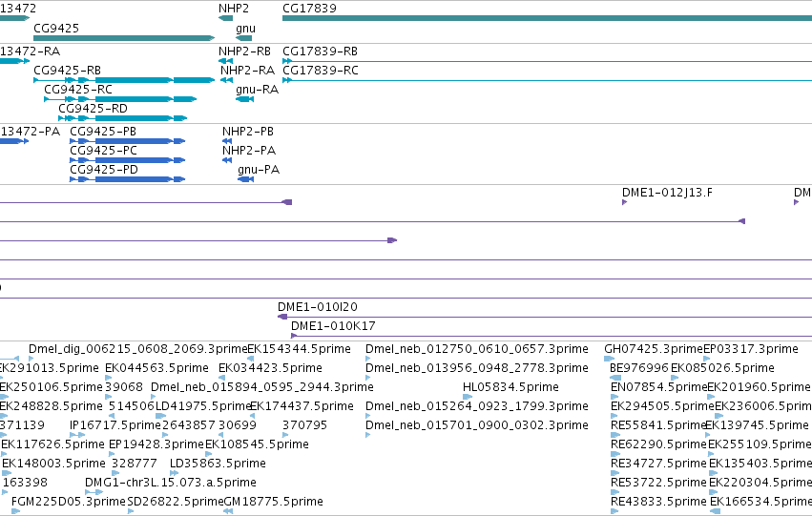Click EST Dmel_dig_006215_0608_2069.3prime
812x516 pixels.
[x=137, y=349]
